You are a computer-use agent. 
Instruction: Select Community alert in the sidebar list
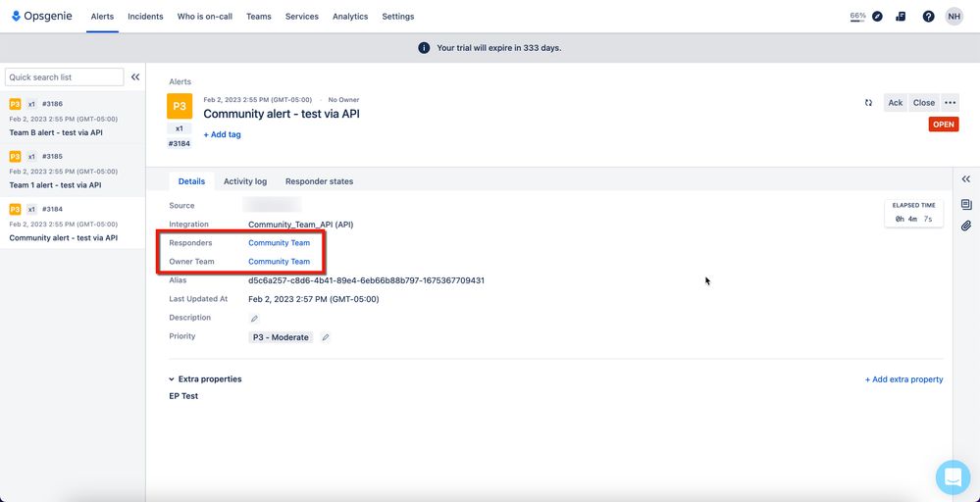pyautogui.click(x=73, y=223)
